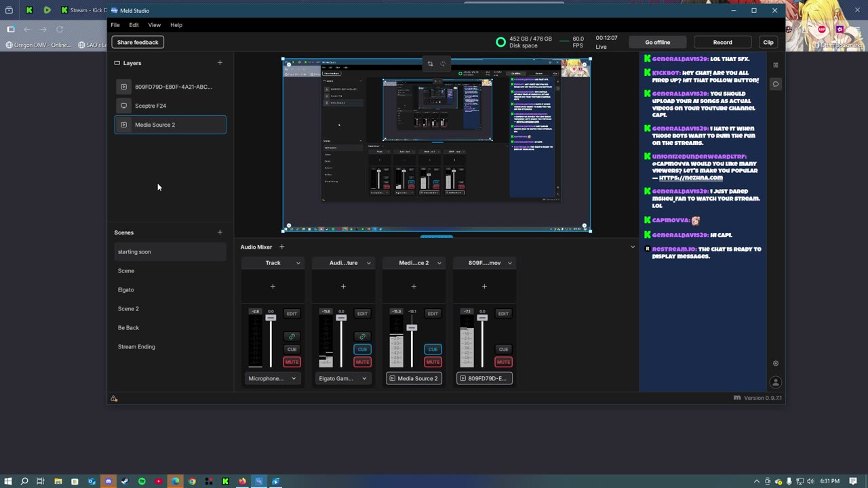The width and height of the screenshot is (868, 488).
Task: Open the Elgato Gam... input source dropdown
Action: click(343, 378)
